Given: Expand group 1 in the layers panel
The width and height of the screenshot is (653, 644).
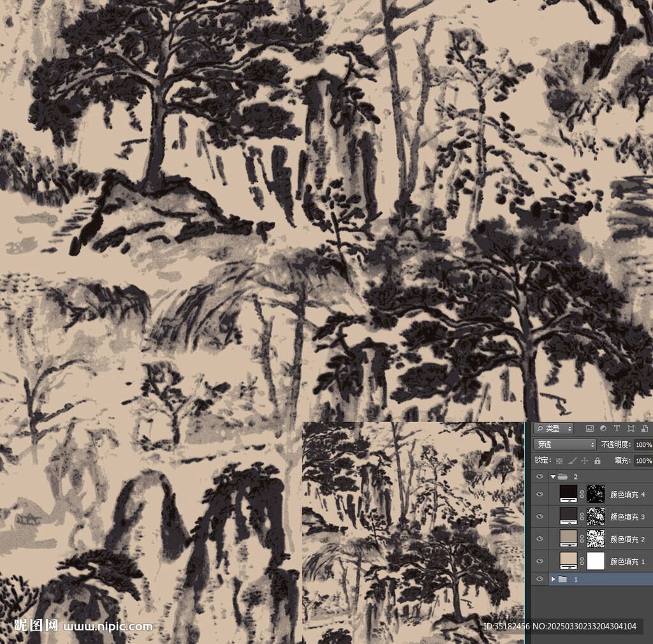Looking at the screenshot, I should coord(554,578).
